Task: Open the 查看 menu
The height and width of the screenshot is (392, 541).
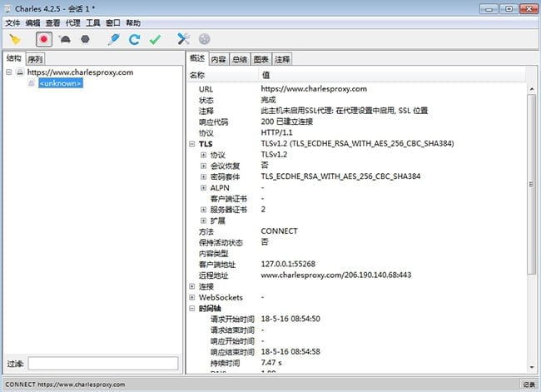Action: pyautogui.click(x=52, y=23)
